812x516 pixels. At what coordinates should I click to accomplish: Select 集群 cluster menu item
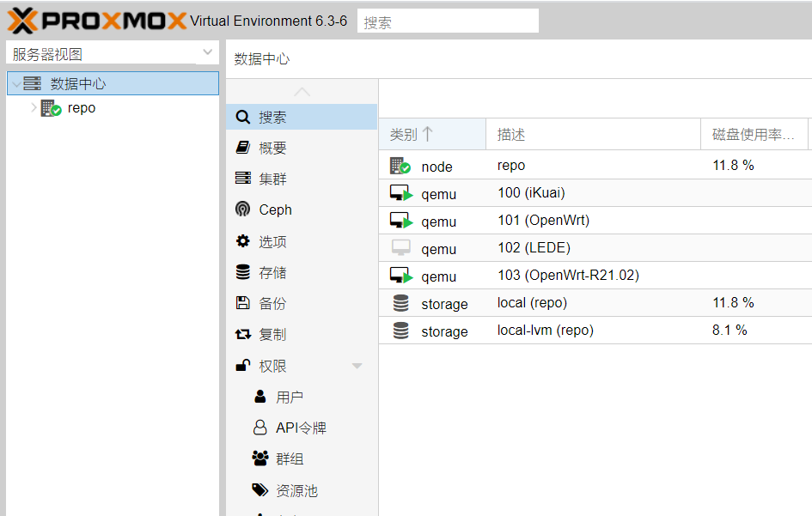272,179
